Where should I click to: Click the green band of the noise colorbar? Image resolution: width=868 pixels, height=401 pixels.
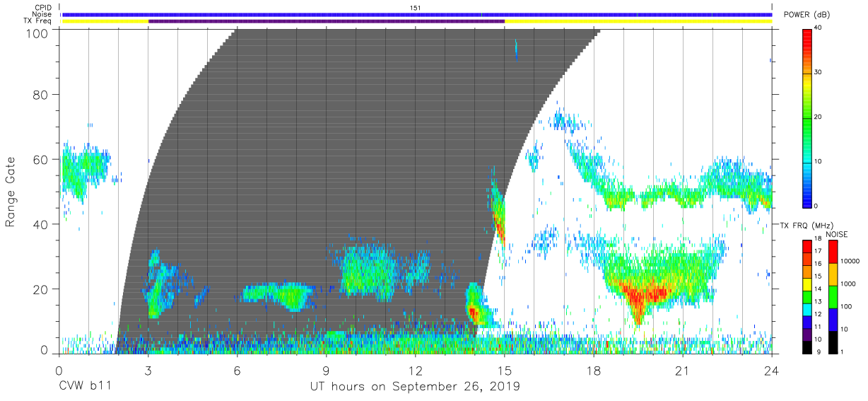click(x=832, y=296)
